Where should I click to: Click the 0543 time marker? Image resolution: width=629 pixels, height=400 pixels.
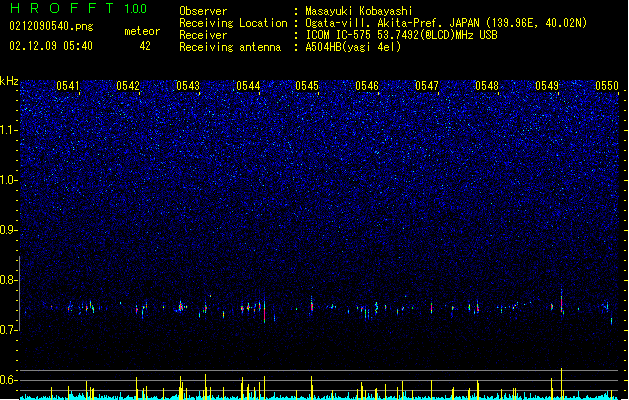(x=188, y=86)
